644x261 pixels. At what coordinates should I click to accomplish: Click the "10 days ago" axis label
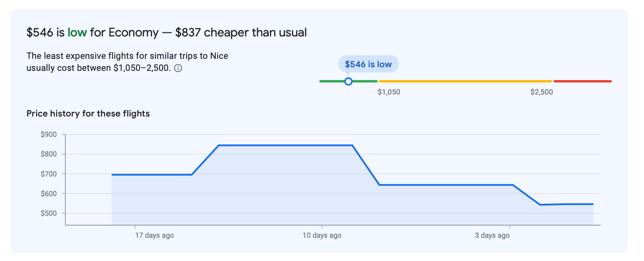click(322, 235)
